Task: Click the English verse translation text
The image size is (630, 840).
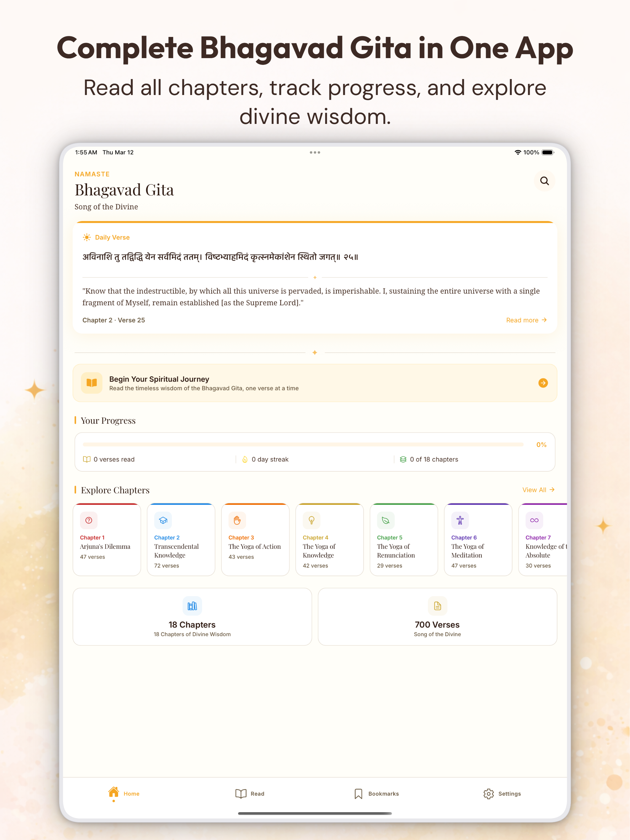Action: (311, 297)
